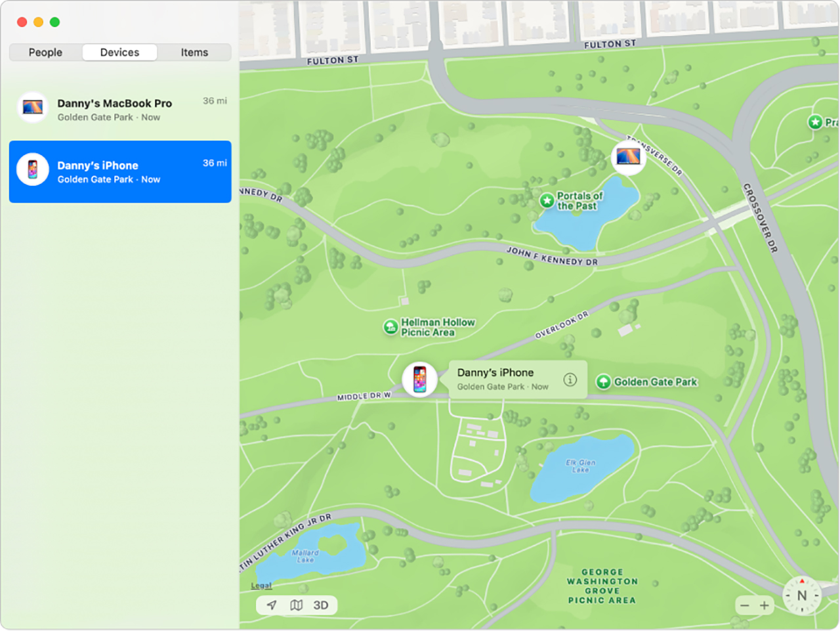Viewport: 840px width, 631px height.
Task: Click the compass to reset map orientation
Action: point(801,595)
